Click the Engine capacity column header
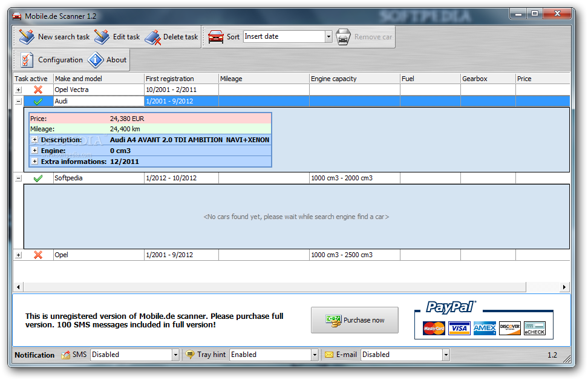The image size is (588, 380). pos(354,79)
